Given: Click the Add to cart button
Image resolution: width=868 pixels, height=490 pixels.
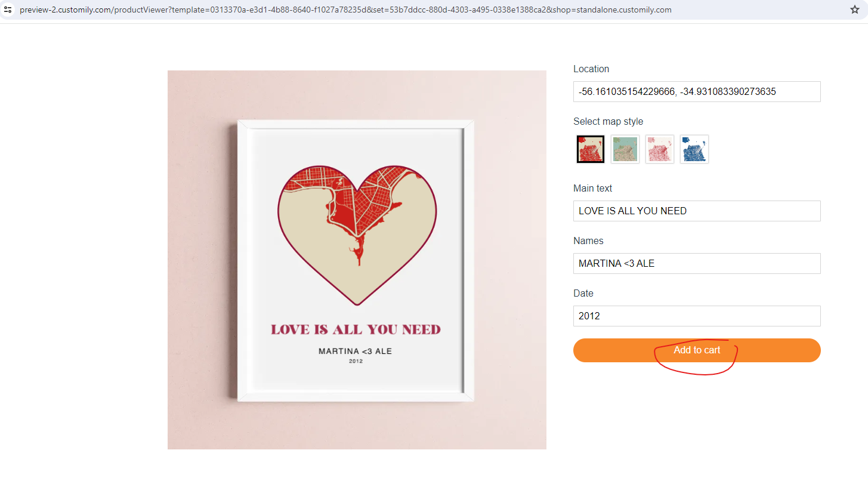Looking at the screenshot, I should click(697, 350).
